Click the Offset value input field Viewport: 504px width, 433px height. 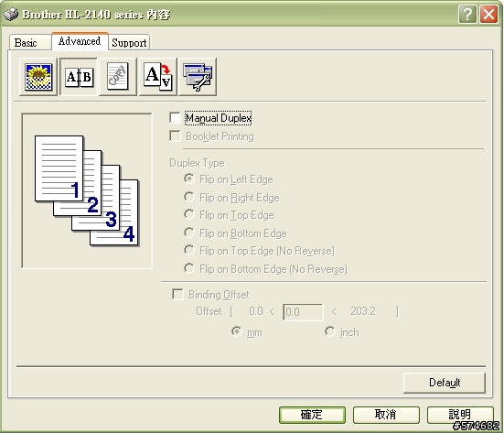(x=303, y=312)
